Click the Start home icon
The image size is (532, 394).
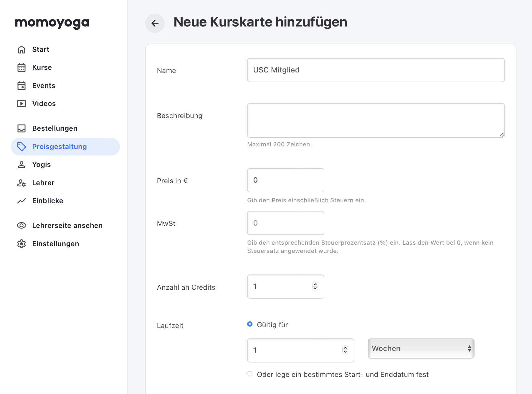click(22, 49)
